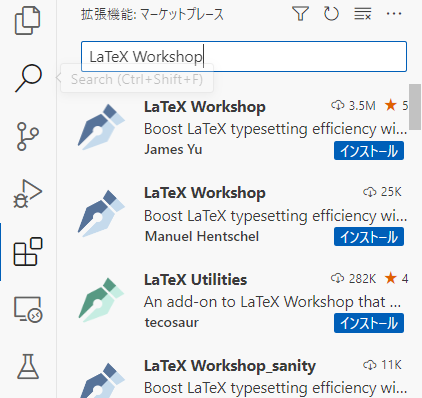Screen dimensions: 422x398
Task: Install LaTeX Workshop by Manuel Hentschel
Action: (x=369, y=237)
